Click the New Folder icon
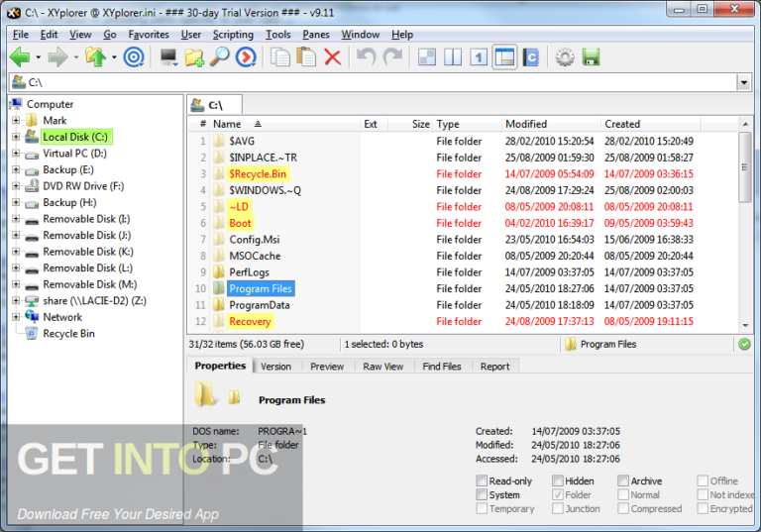The width and height of the screenshot is (761, 532). pos(194,57)
